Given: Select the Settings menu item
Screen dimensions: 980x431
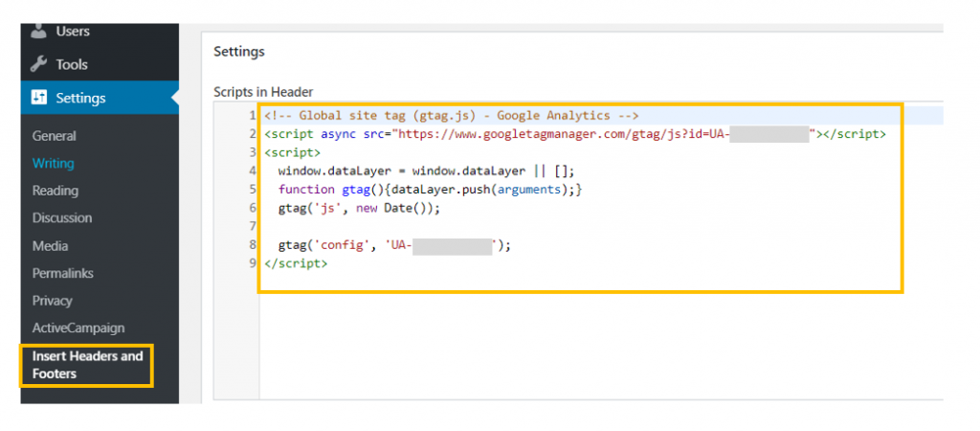Looking at the screenshot, I should click(100, 99).
